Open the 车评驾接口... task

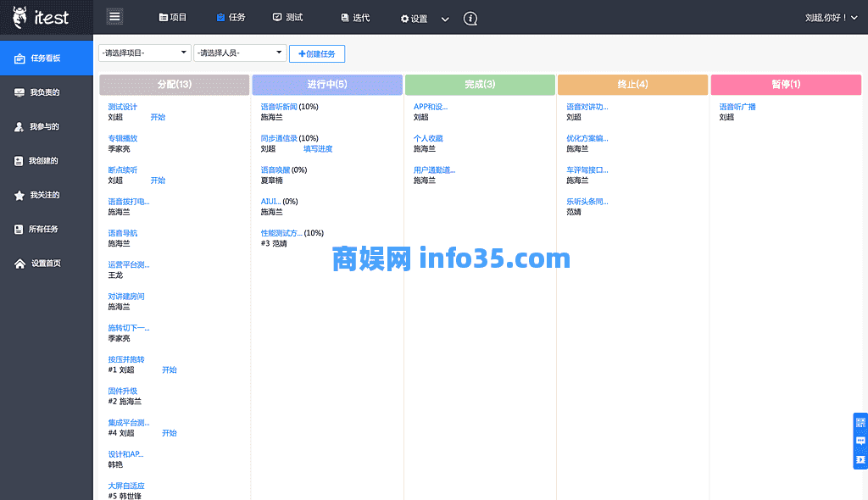[587, 170]
